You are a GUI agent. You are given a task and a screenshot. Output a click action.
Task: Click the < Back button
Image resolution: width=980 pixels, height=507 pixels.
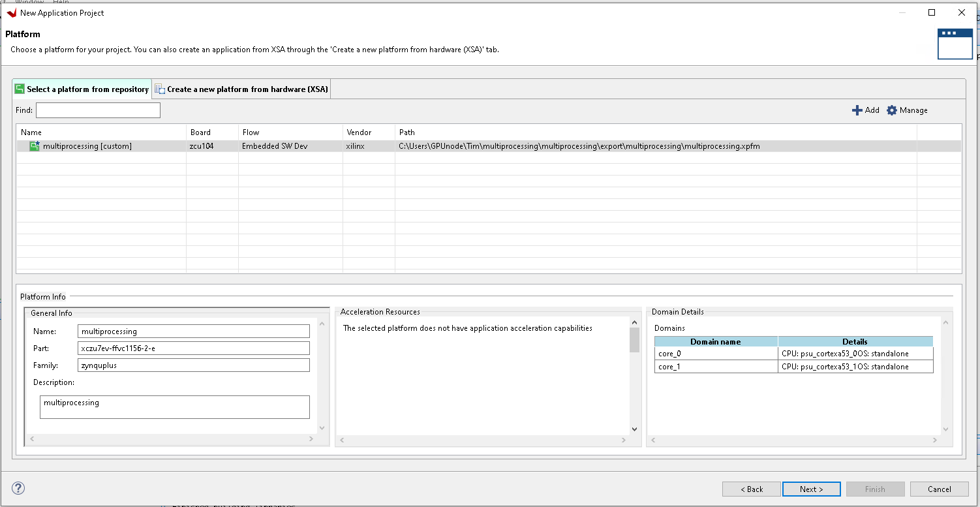pos(752,489)
